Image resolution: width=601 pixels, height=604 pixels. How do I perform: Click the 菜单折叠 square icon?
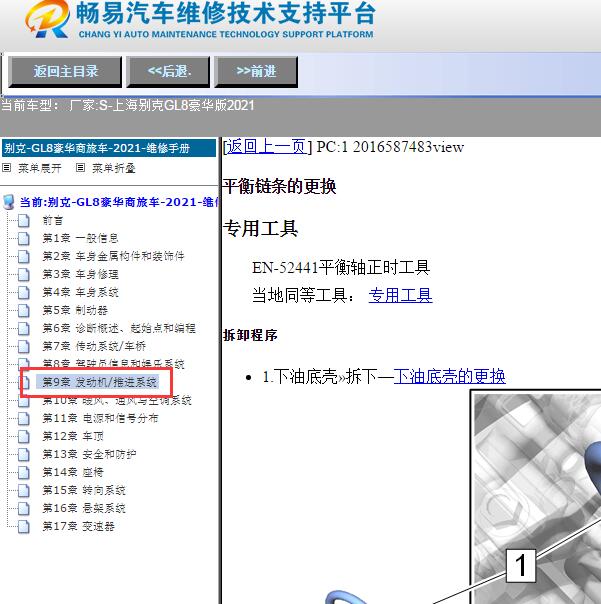tap(80, 168)
